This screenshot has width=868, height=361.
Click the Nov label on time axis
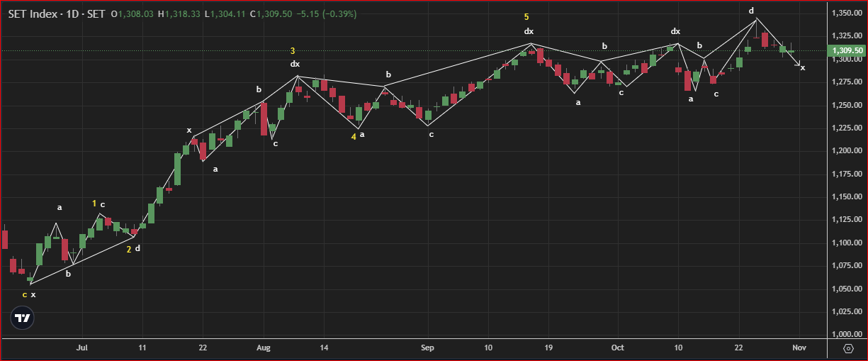[x=800, y=348]
